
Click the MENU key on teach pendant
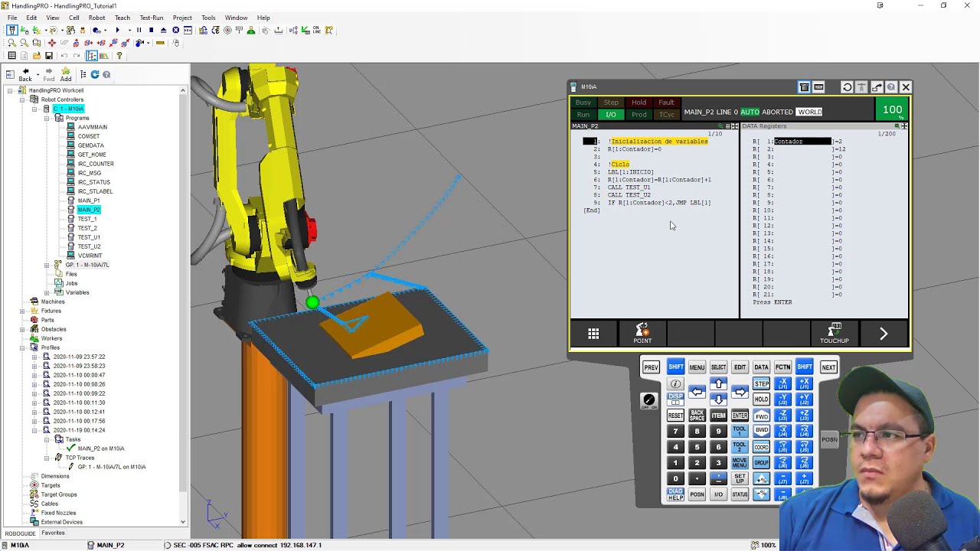(697, 367)
